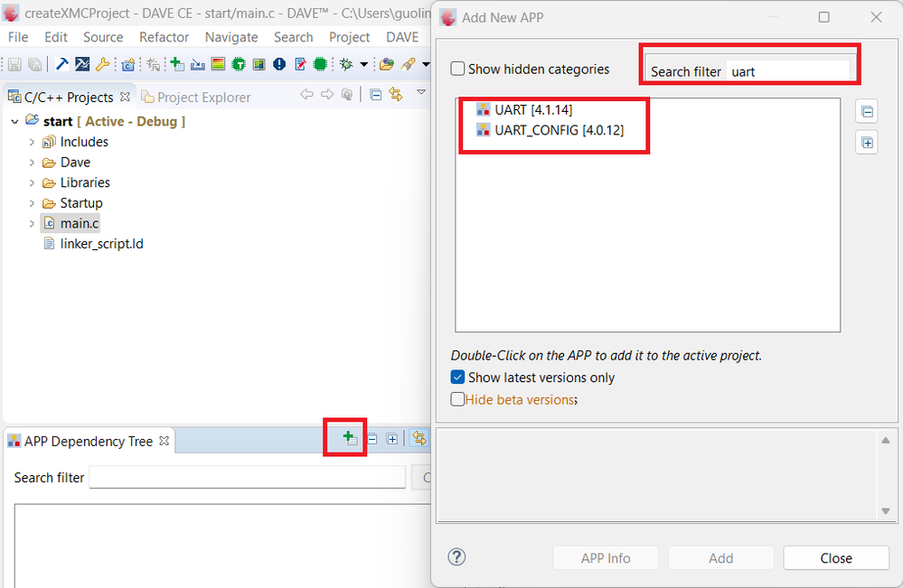The height and width of the screenshot is (588, 903).
Task: Click the new C source folder icon
Action: [128, 64]
